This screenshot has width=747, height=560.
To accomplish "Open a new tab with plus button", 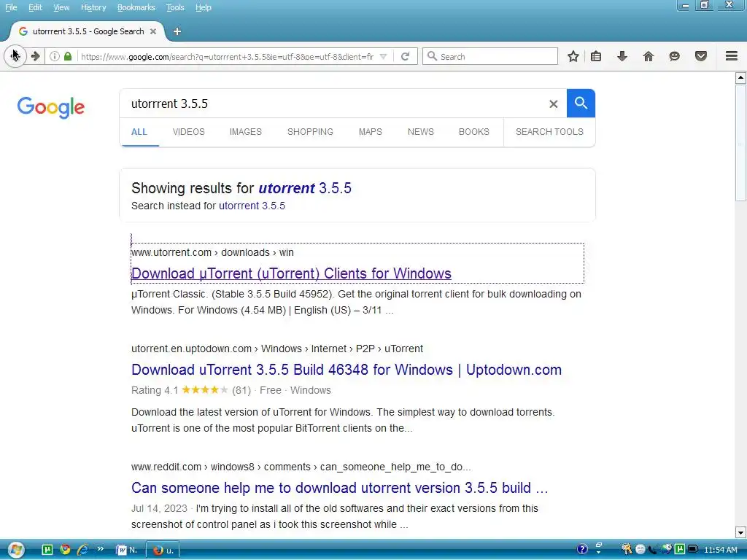I will coord(177,31).
